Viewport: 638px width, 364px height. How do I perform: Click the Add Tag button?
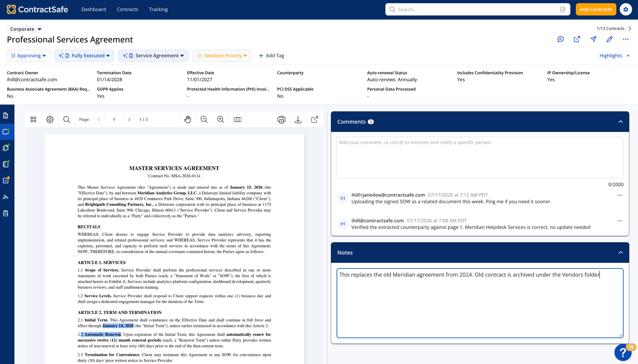point(271,55)
